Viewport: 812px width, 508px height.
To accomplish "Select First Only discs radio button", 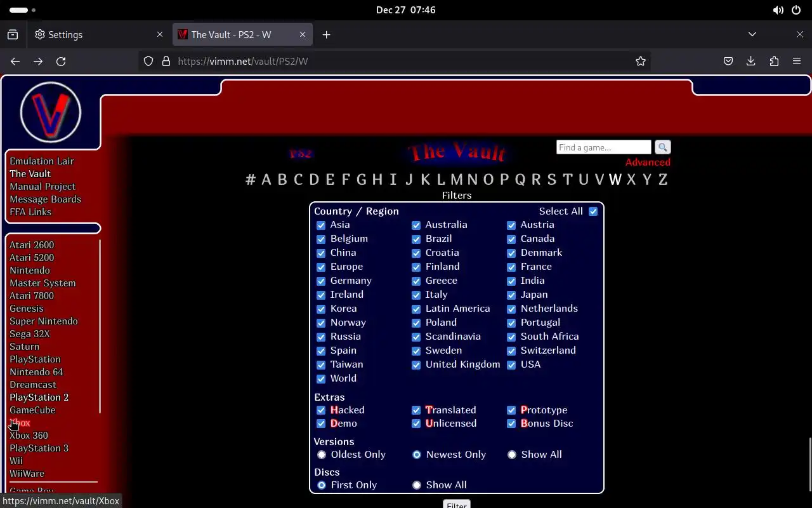I will click(322, 485).
